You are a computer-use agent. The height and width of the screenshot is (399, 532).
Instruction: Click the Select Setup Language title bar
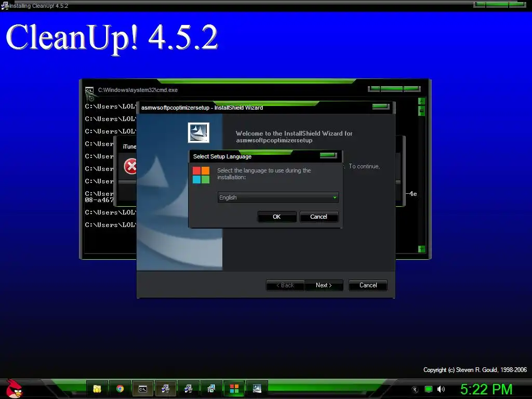(265, 156)
